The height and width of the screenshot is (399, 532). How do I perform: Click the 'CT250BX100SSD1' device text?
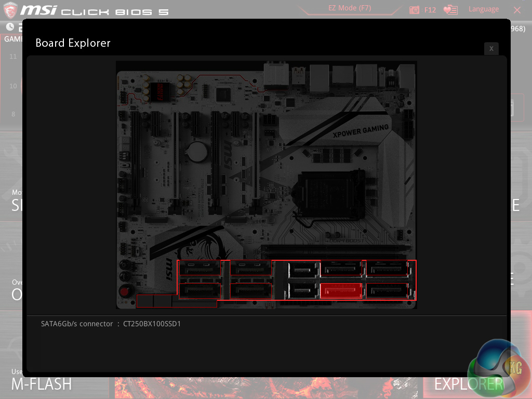coord(152,324)
